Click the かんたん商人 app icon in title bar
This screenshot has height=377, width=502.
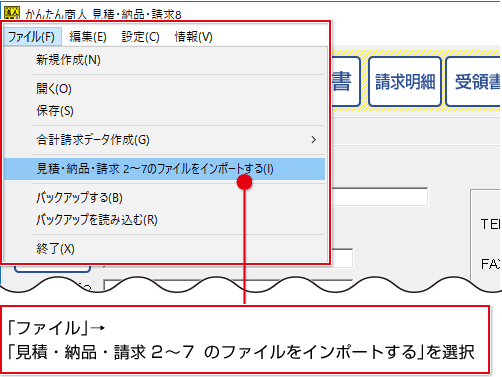point(12,13)
